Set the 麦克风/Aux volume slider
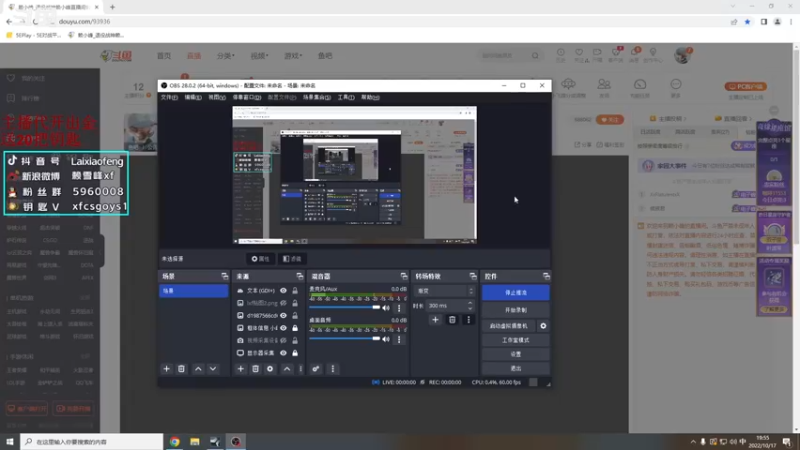This screenshot has width=800, height=450. pos(344,308)
